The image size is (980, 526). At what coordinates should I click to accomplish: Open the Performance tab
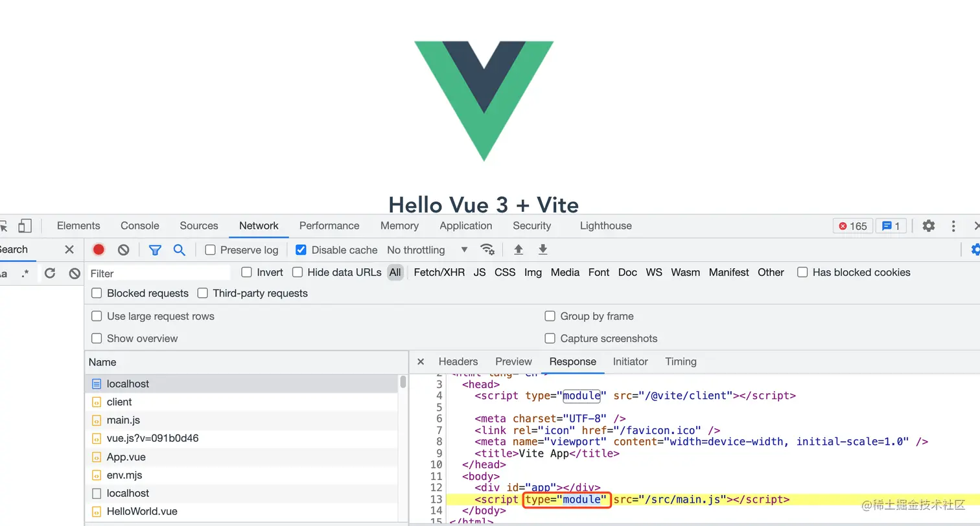pyautogui.click(x=329, y=225)
